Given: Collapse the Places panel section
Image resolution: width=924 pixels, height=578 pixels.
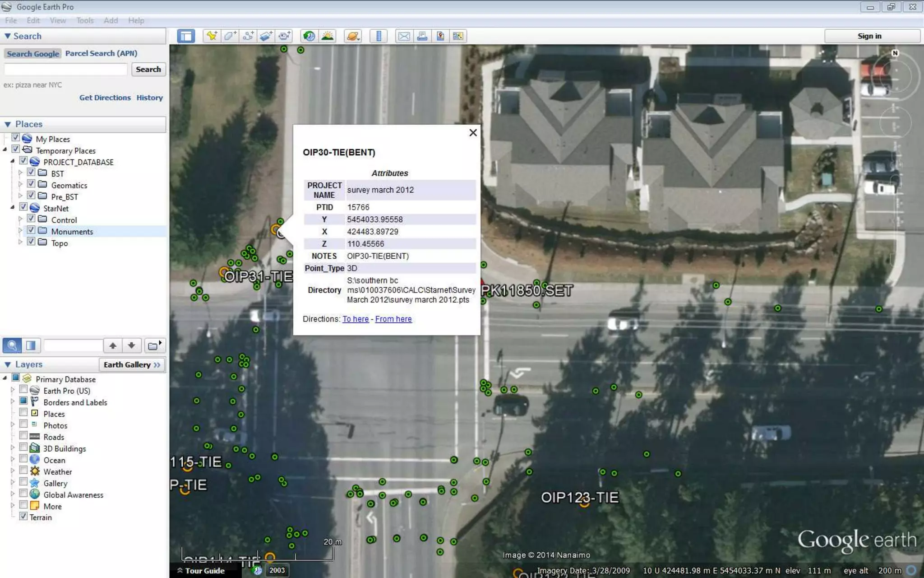Looking at the screenshot, I should click(8, 124).
